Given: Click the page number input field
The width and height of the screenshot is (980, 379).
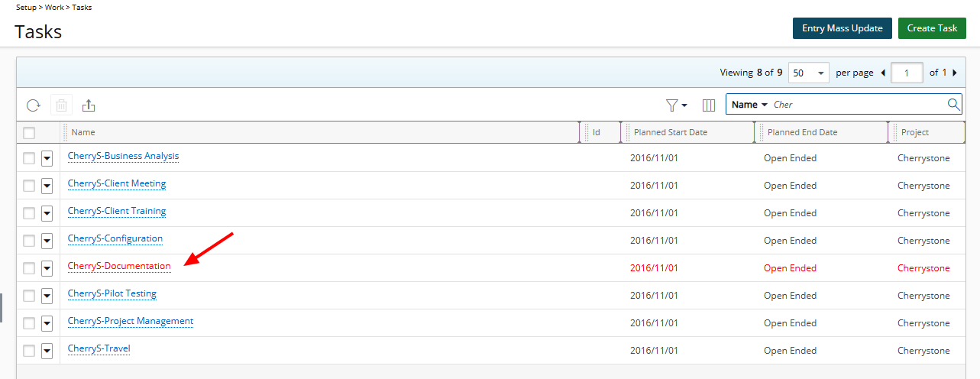Looking at the screenshot, I should pyautogui.click(x=907, y=73).
